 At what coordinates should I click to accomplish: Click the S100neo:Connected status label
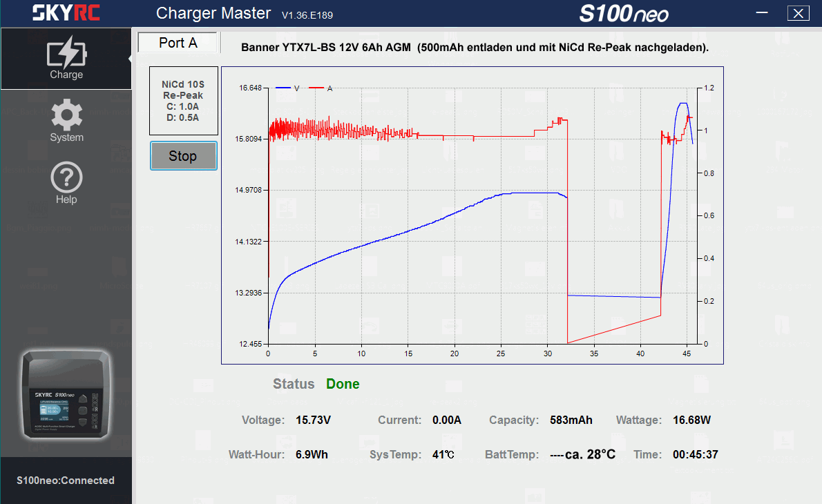pyautogui.click(x=66, y=481)
